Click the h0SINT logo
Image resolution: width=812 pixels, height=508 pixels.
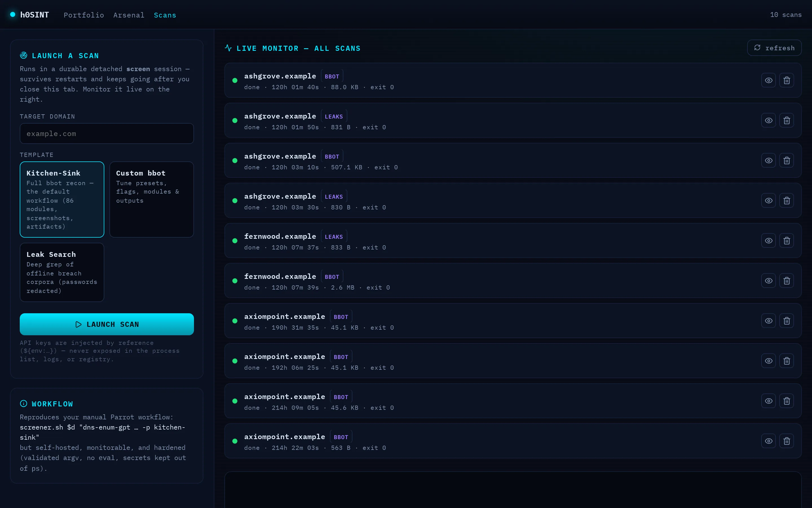pyautogui.click(x=30, y=15)
